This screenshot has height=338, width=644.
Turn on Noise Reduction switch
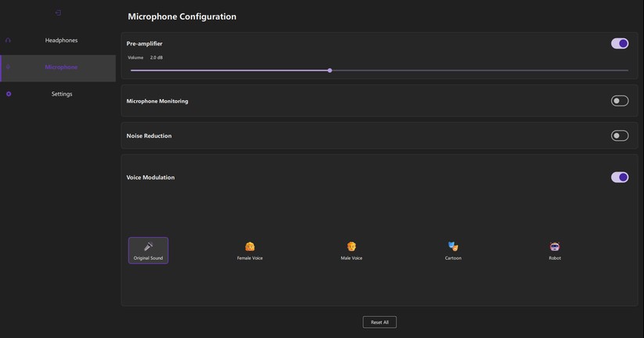pyautogui.click(x=620, y=135)
